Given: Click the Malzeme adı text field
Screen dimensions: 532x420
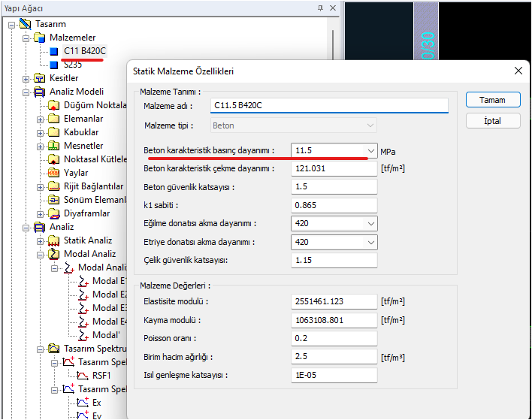Looking at the screenshot, I should pos(328,106).
